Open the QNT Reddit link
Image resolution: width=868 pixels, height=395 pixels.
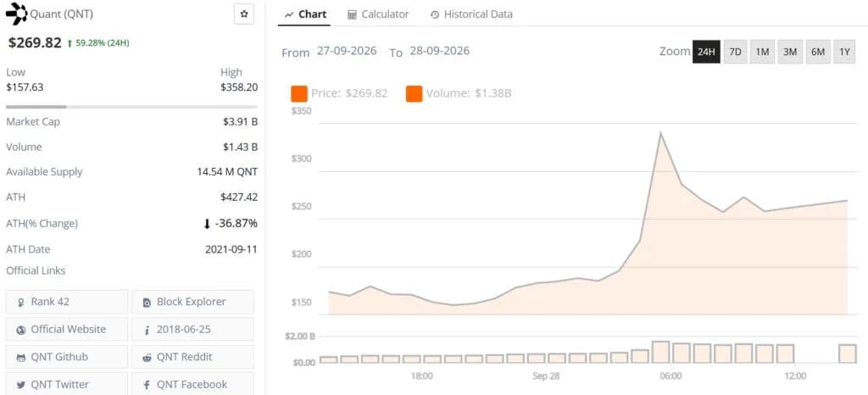[192, 357]
